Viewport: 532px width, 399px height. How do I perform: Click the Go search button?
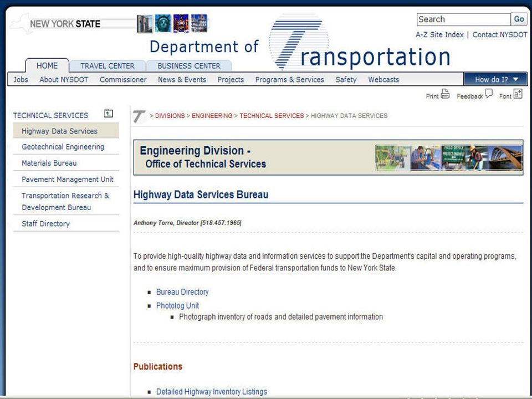pyautogui.click(x=519, y=19)
